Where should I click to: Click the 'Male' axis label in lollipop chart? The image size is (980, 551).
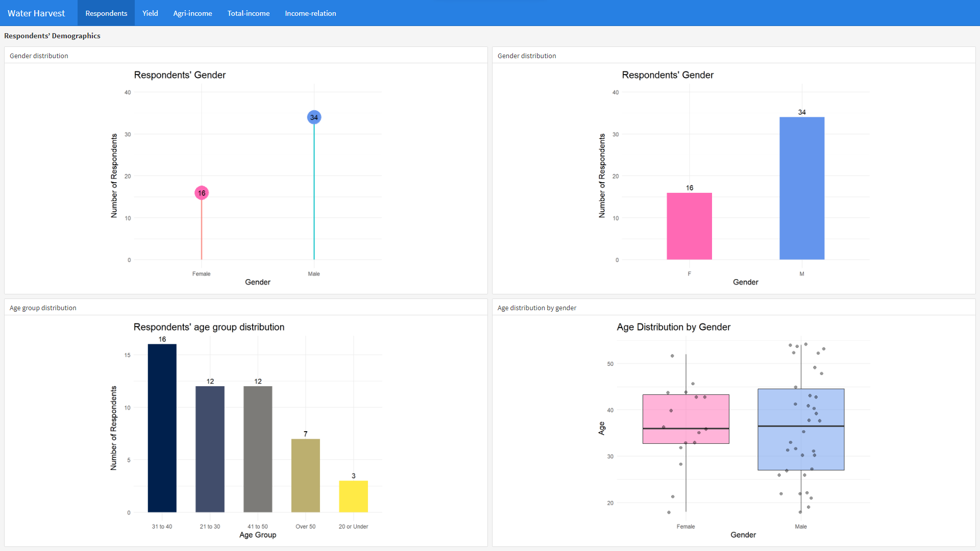tap(314, 274)
